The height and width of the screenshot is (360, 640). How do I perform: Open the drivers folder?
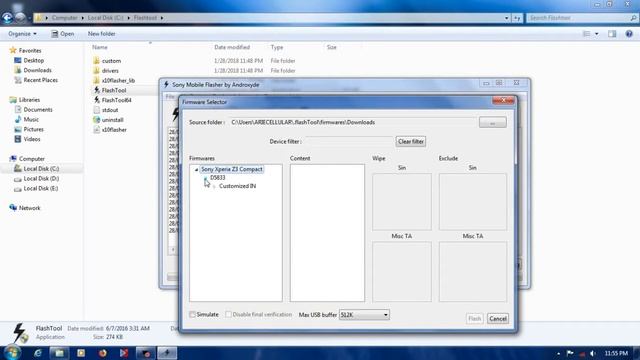pyautogui.click(x=110, y=71)
